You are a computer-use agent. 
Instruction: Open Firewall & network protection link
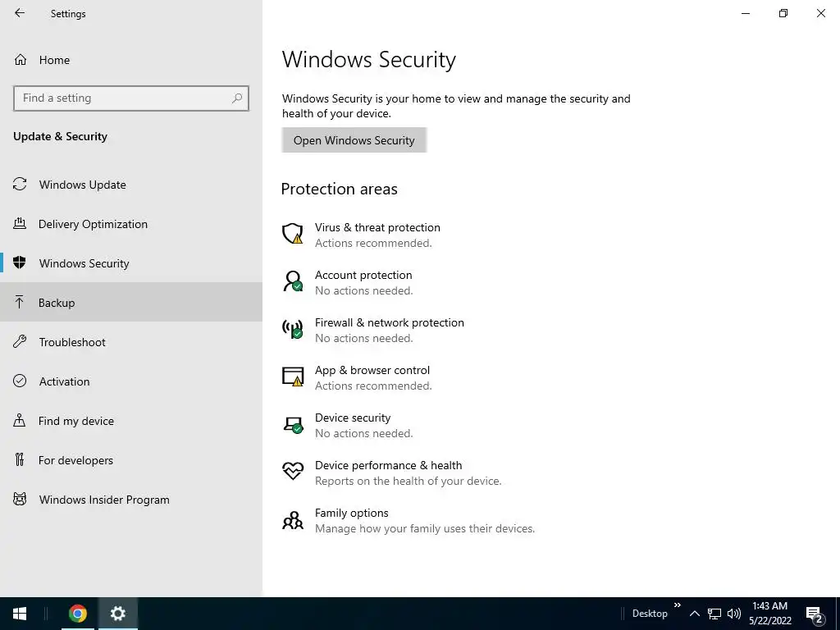(x=390, y=322)
